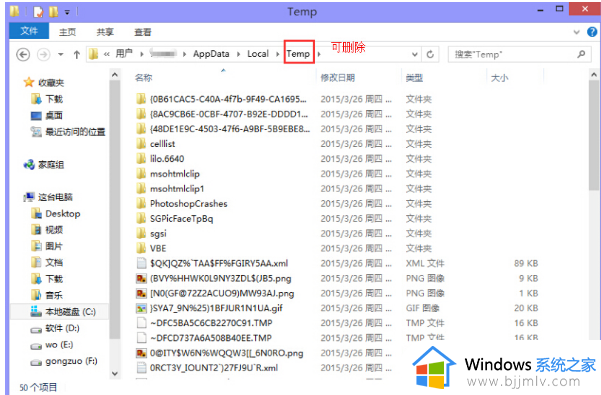
Task: Select 这台电脑 in the sidebar
Action: [55, 197]
